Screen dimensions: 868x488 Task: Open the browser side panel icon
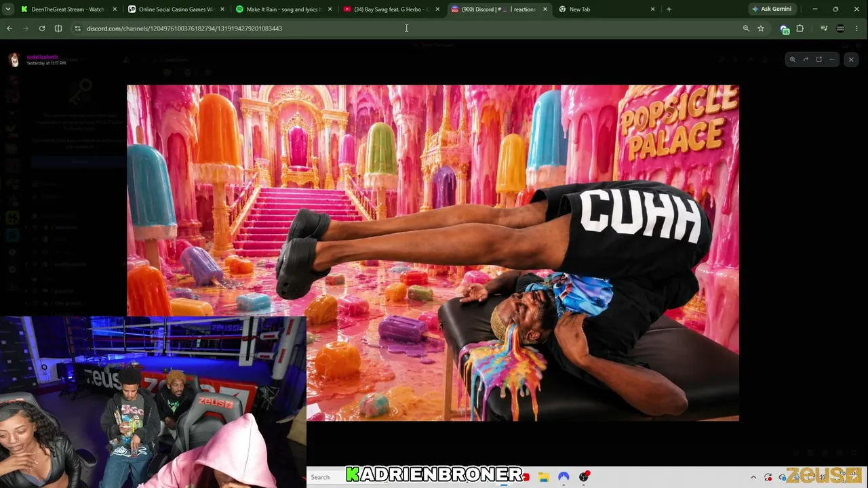(58, 28)
